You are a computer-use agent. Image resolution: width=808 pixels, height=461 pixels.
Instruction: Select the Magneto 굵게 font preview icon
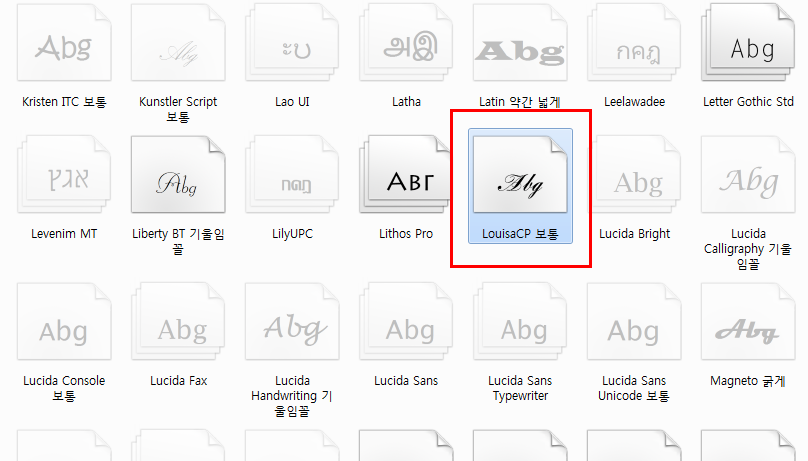[748, 321]
